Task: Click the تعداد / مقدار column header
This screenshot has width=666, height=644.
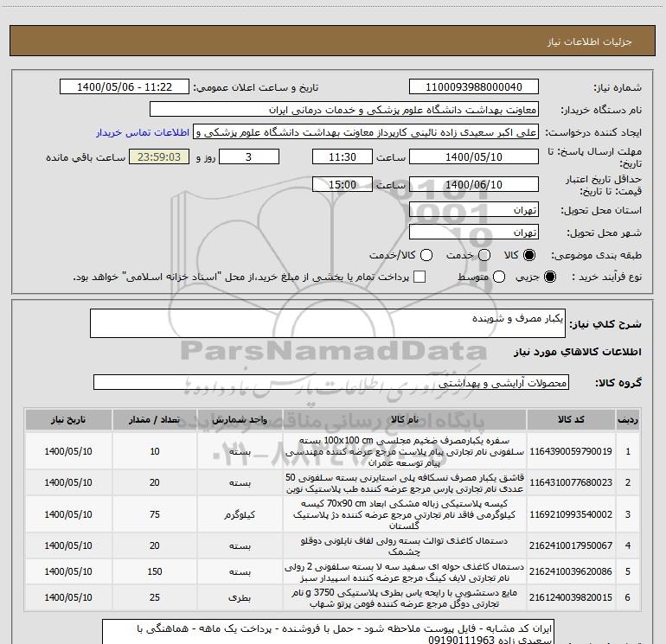Action: (x=154, y=420)
